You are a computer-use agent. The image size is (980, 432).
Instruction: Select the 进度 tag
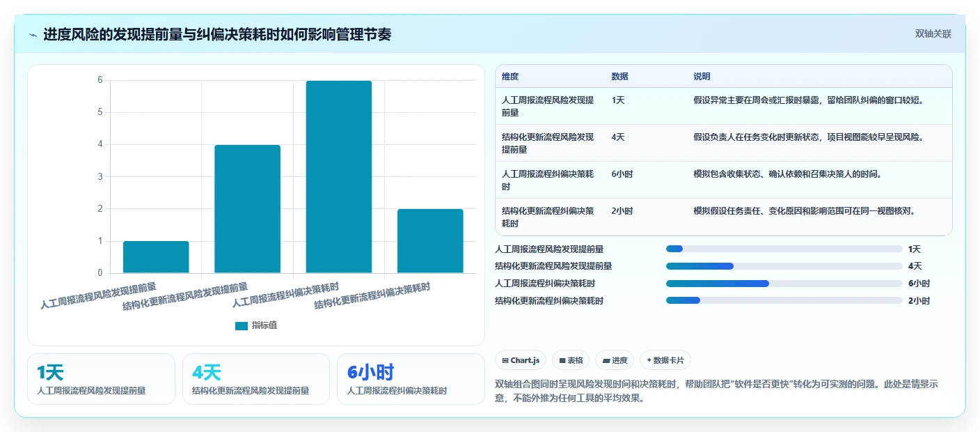(615, 360)
